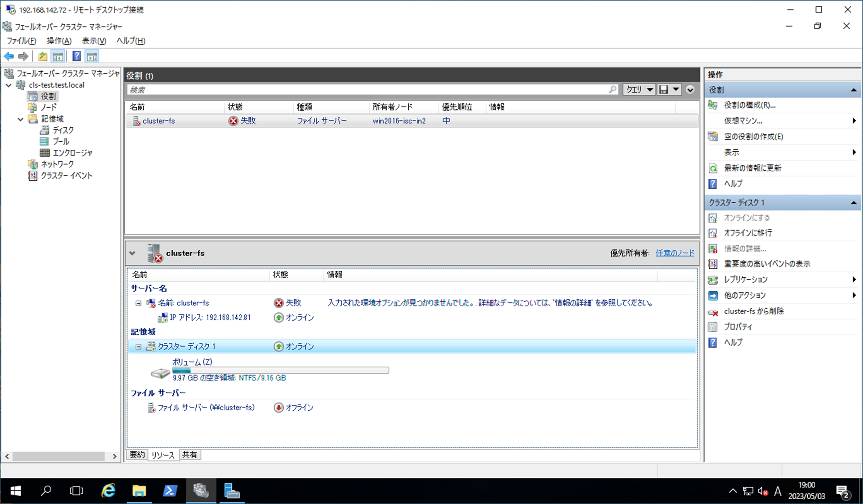This screenshot has height=504, width=863.
Task: Open the Query dropdown
Action: (639, 90)
